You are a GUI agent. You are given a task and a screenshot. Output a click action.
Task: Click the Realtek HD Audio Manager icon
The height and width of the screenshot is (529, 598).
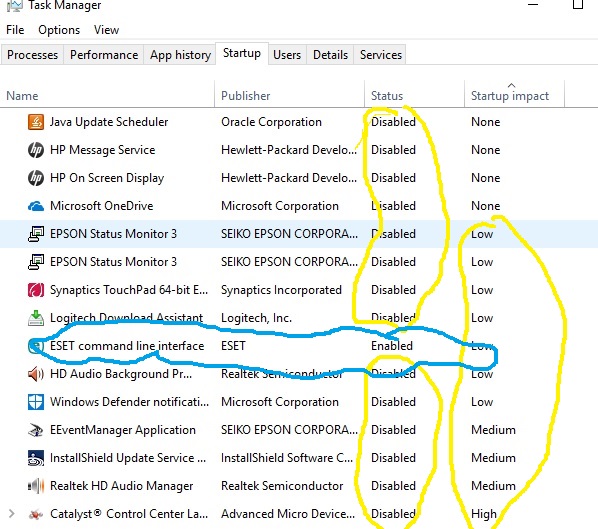[x=36, y=486]
